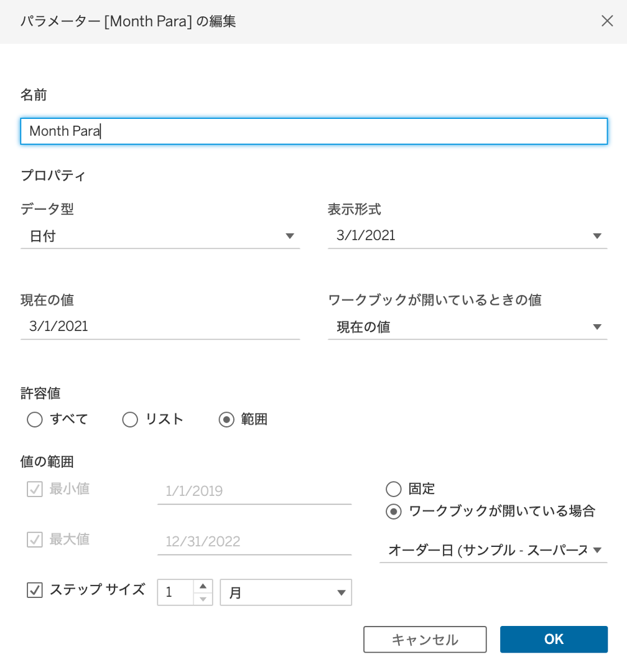Expand the ワークブックが開いているときの値 dropdown
The width and height of the screenshot is (627, 672).
tap(468, 327)
